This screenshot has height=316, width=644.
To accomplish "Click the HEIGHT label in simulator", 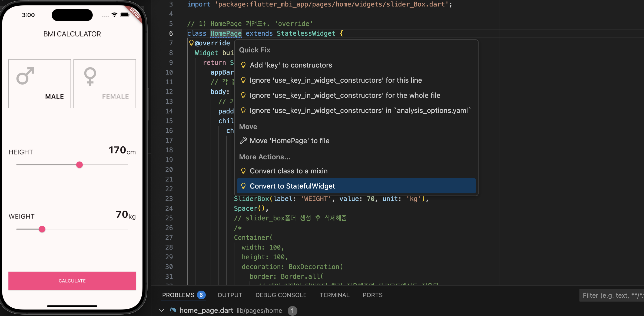I will [x=21, y=152].
